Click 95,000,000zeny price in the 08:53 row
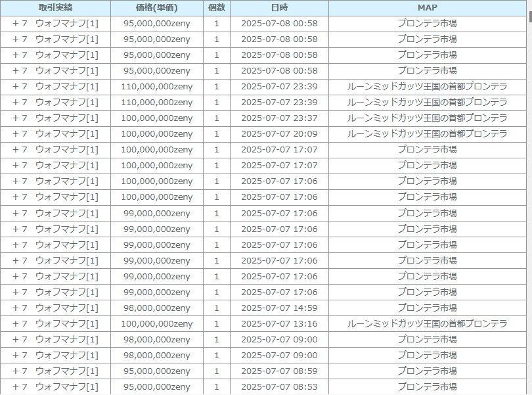The image size is (532, 395). 157,387
